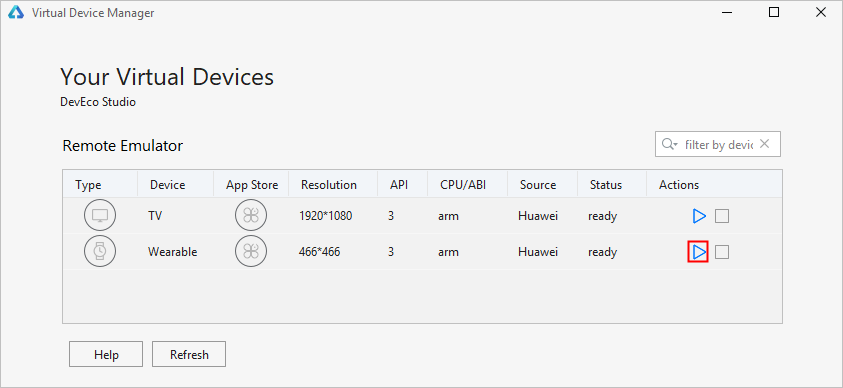
Task: Focus the filter by device input field
Action: coord(718,144)
